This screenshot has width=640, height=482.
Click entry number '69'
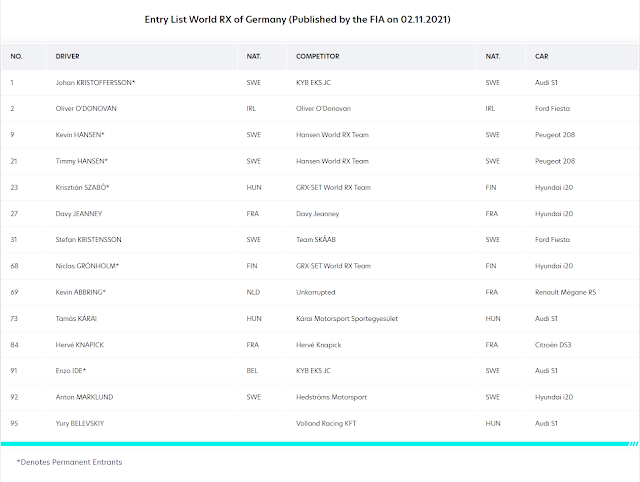pos(14,292)
